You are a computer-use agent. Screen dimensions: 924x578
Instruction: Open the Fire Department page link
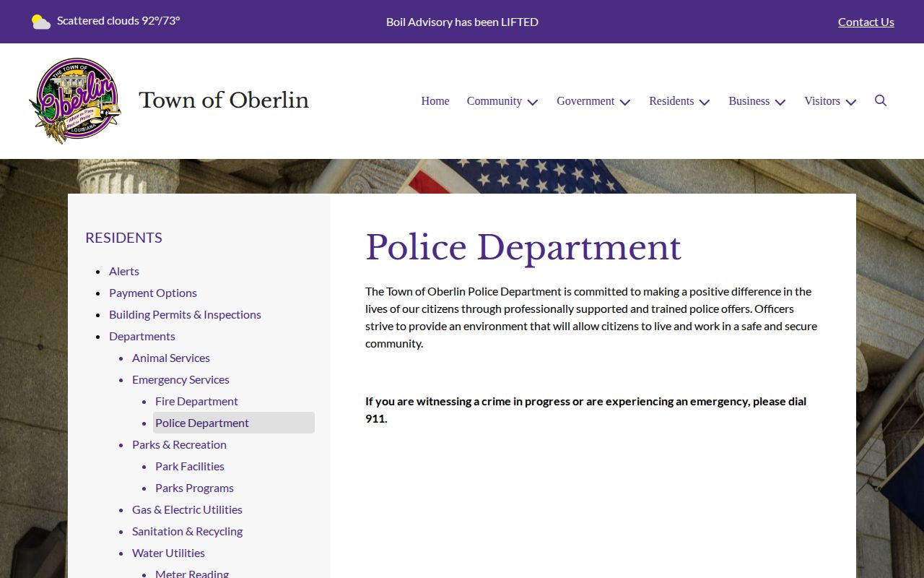(x=196, y=401)
